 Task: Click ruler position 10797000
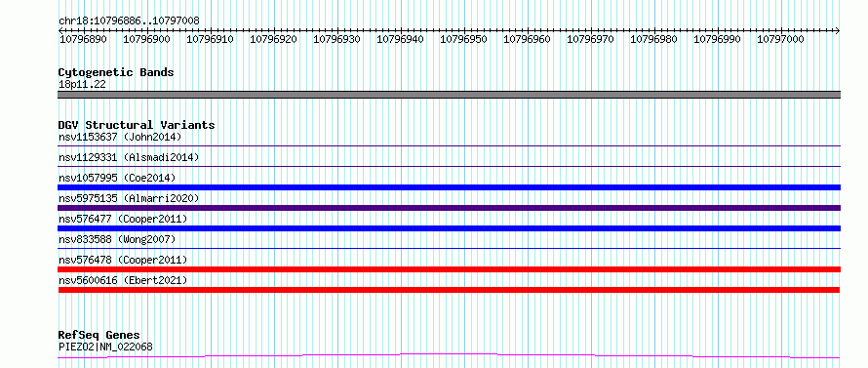click(780, 39)
